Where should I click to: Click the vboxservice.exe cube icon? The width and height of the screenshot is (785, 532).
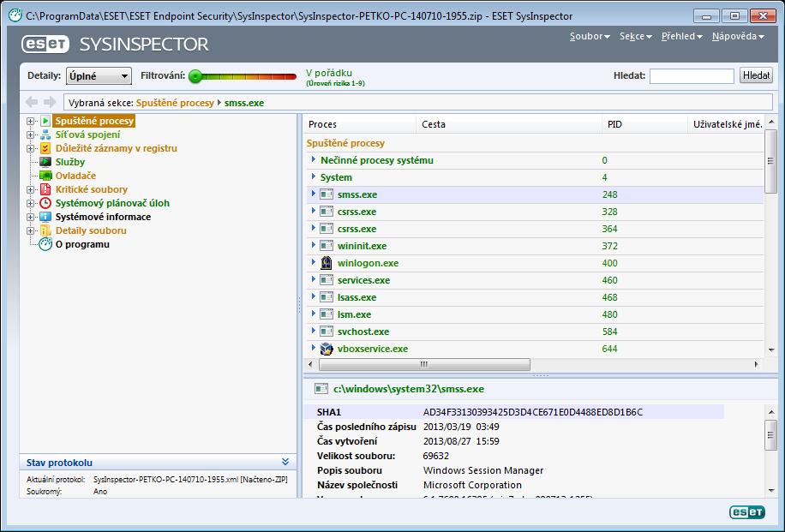327,349
